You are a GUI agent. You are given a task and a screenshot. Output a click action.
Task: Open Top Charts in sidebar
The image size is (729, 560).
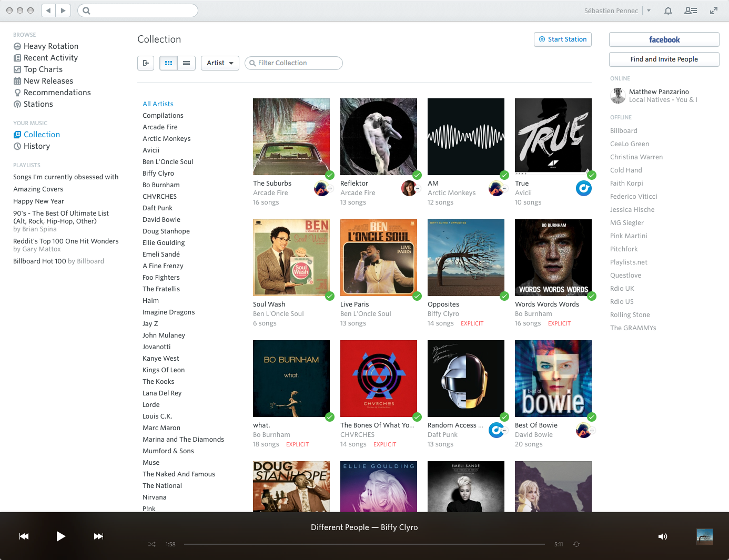(38, 69)
